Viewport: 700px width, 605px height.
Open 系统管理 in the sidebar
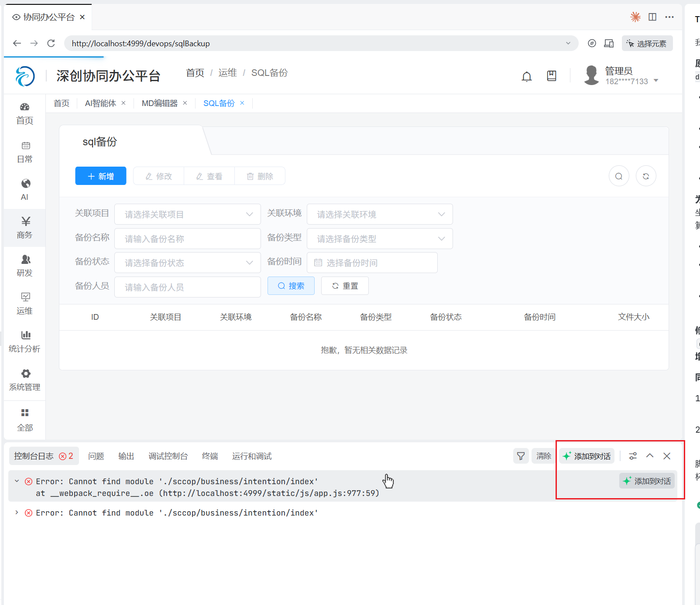[x=25, y=380]
